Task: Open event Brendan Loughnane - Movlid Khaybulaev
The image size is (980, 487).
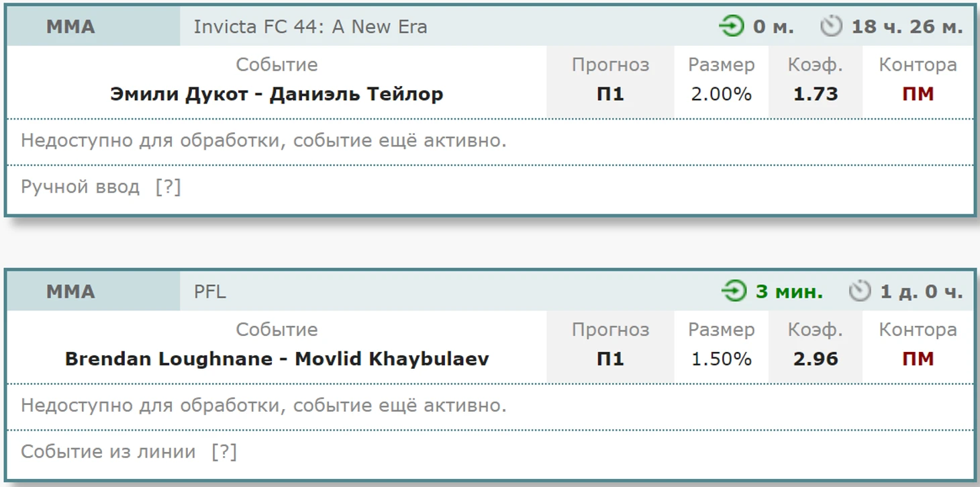Action: 277,358
